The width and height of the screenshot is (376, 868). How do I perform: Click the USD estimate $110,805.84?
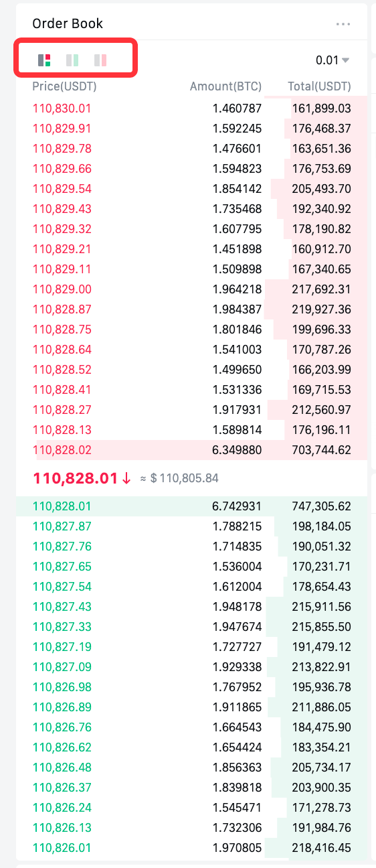pos(185,479)
